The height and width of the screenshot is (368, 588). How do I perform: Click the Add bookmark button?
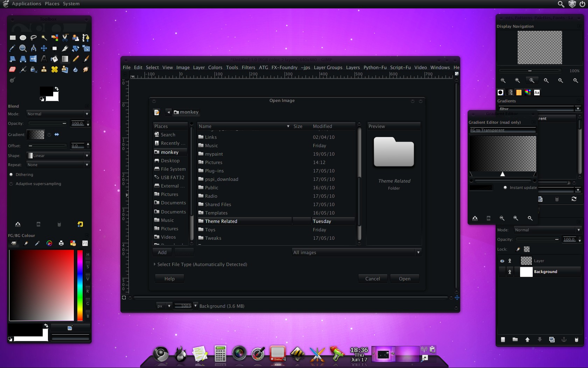162,252
